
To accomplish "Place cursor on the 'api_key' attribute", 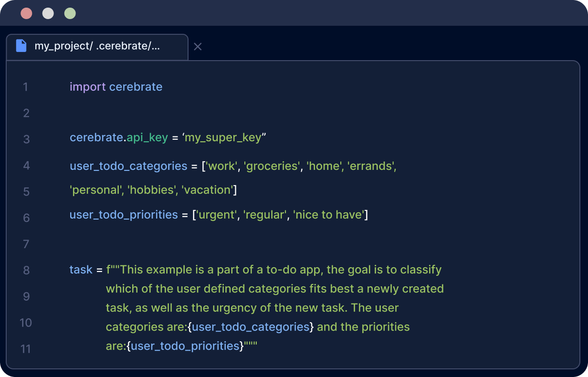I will (147, 138).
